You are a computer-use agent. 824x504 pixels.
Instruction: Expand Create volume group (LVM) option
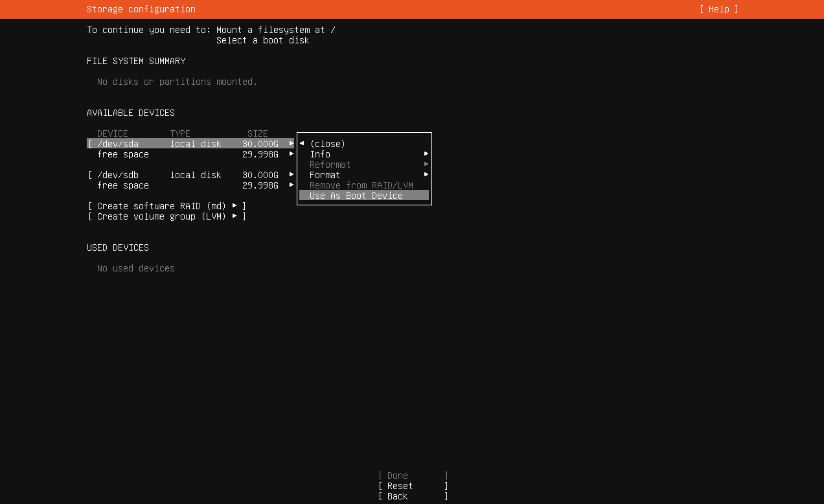click(167, 216)
